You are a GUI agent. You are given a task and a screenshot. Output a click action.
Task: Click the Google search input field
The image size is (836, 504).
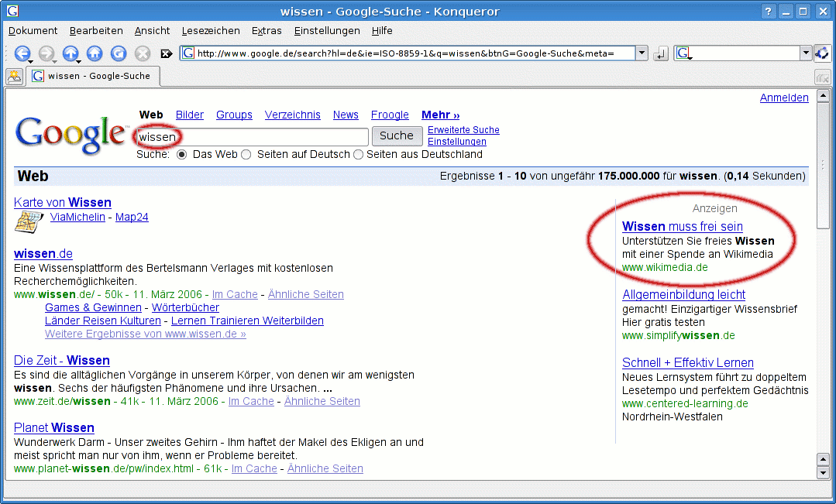[x=253, y=137]
